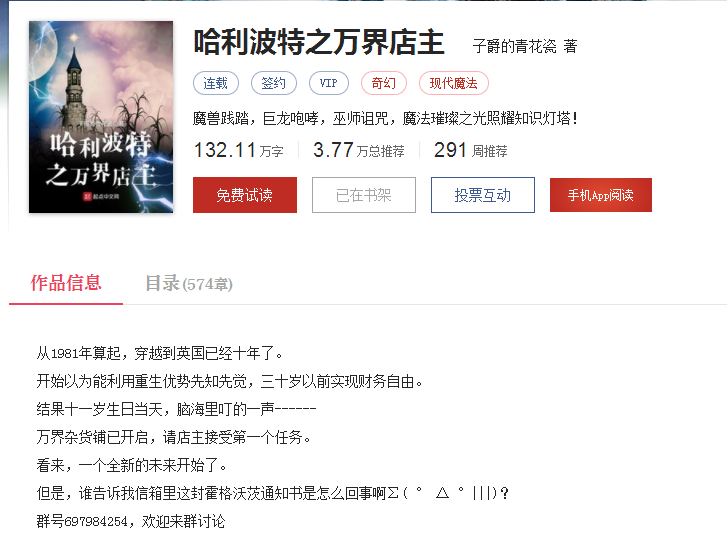Image resolution: width=727 pixels, height=540 pixels.
Task: Open 投票互动 voting button
Action: point(483,195)
